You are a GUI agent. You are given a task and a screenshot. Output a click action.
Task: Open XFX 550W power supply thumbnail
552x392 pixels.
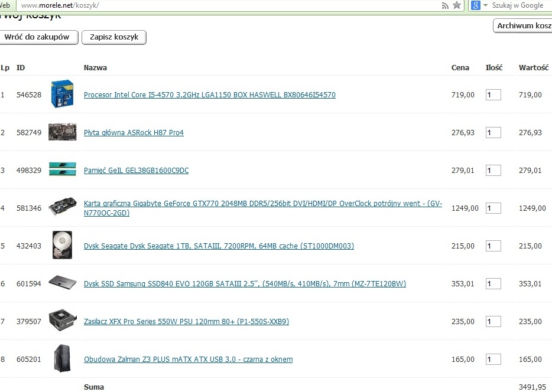(x=62, y=320)
